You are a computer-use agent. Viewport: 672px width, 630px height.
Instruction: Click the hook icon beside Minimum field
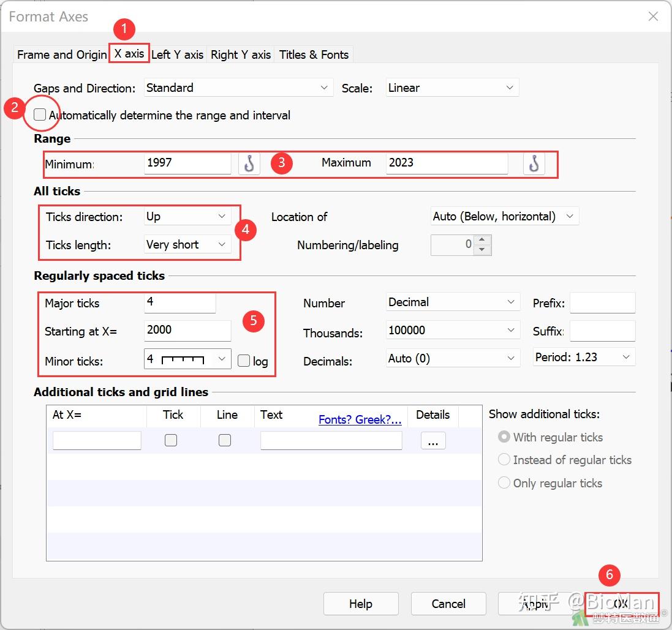click(x=249, y=164)
